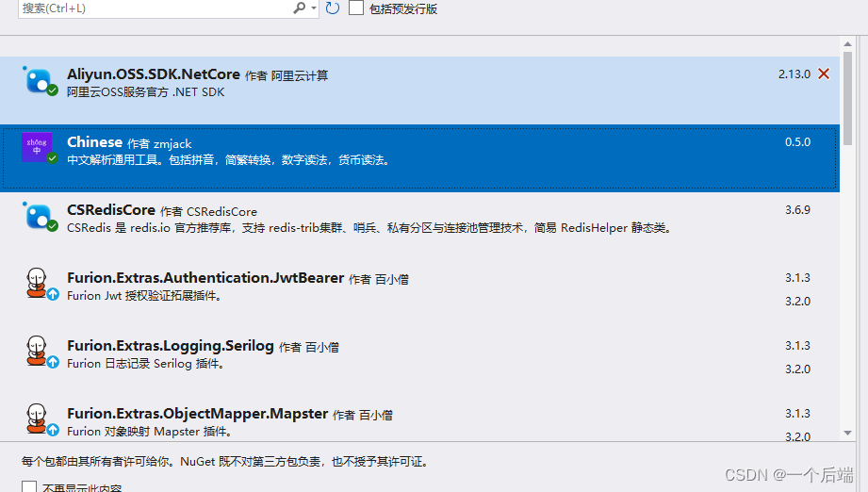Click author zmjack label
868x492 pixels.
click(x=172, y=144)
